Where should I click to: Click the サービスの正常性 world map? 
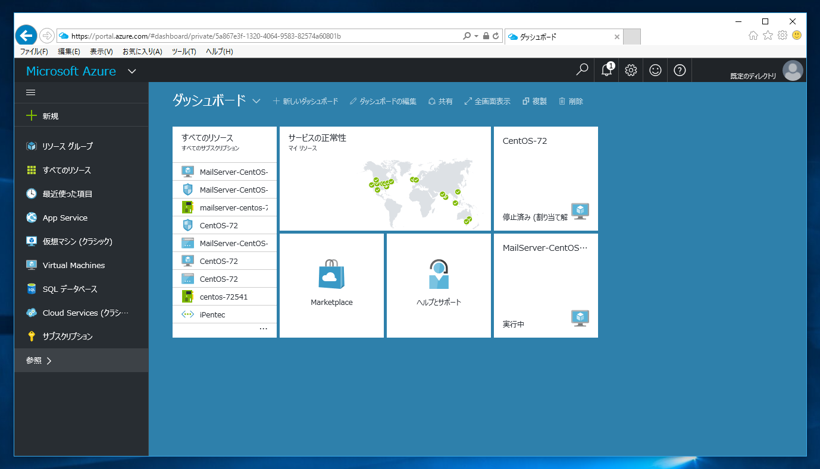pyautogui.click(x=418, y=192)
